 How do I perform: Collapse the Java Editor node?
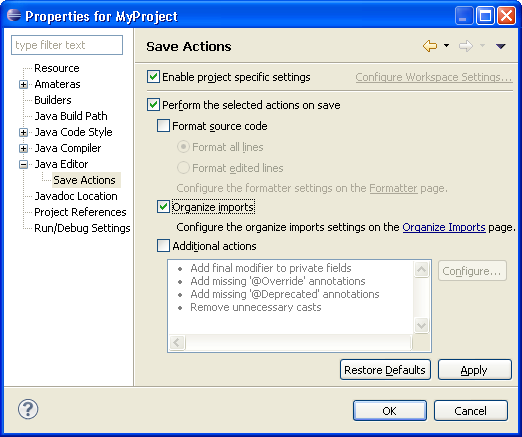pyautogui.click(x=23, y=164)
